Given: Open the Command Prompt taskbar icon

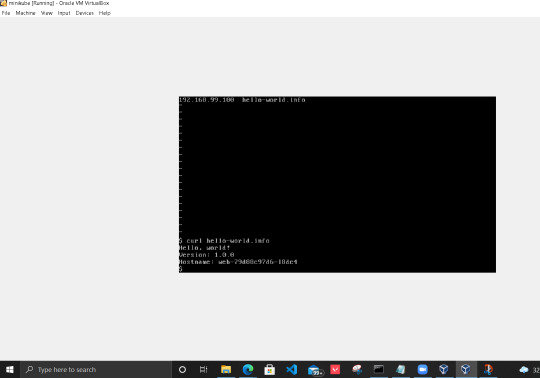Looking at the screenshot, I should [379, 369].
